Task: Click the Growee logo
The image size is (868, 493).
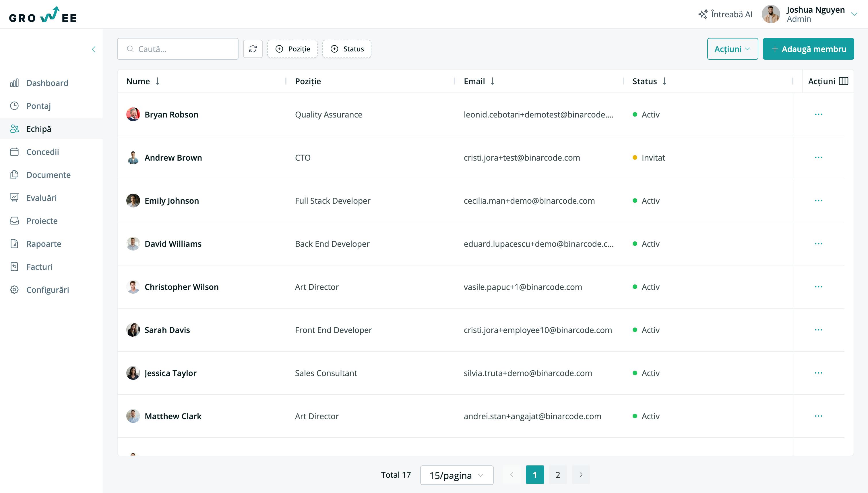Action: point(42,15)
